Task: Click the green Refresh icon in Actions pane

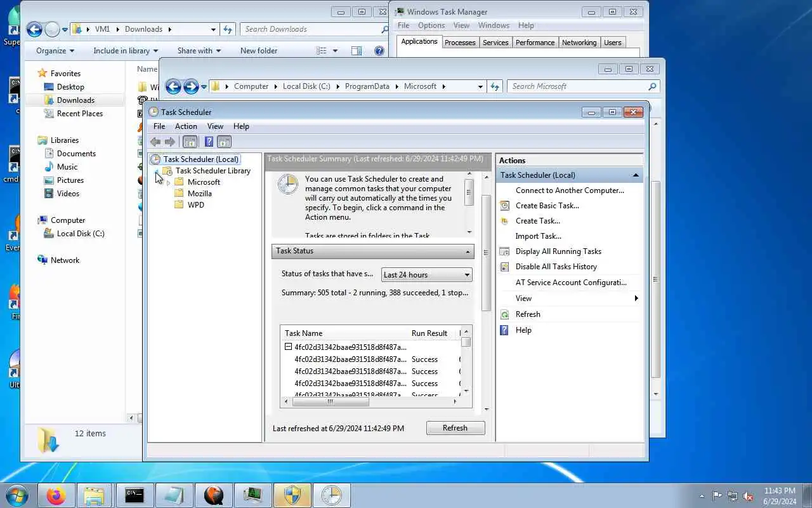Action: click(505, 314)
